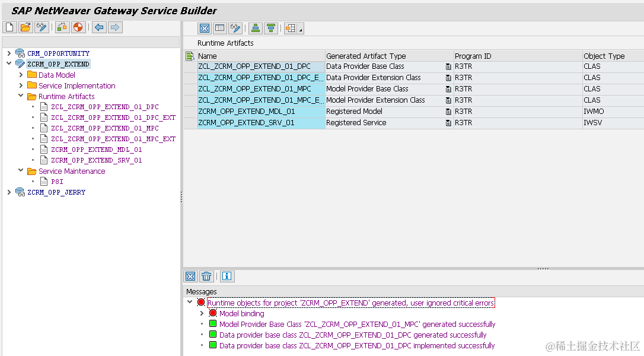Select ZCL_ZCRM_OPP_EXTEND_01_MPC in the tree
Screen dimensions: 644x356
[105, 128]
